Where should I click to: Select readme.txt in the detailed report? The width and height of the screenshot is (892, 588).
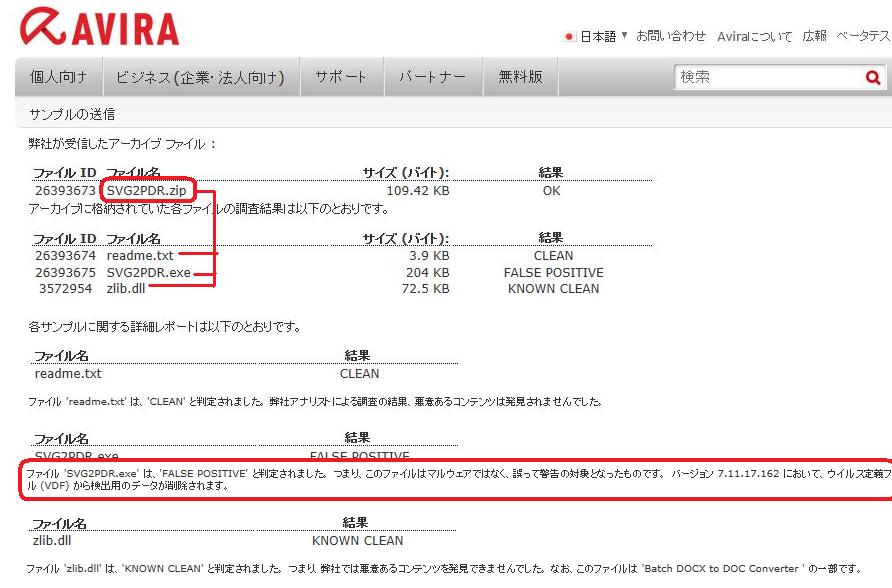(68, 374)
